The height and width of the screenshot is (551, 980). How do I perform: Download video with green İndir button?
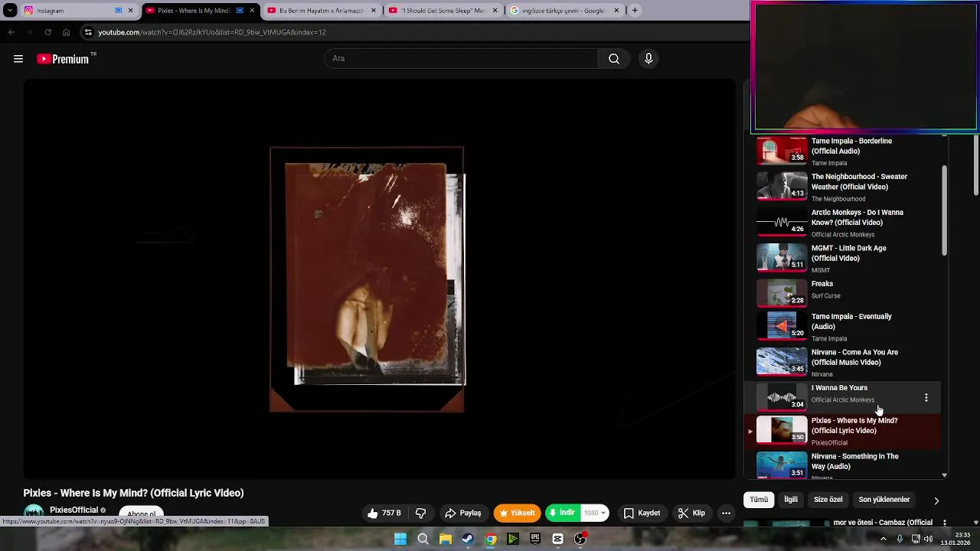pyautogui.click(x=563, y=513)
